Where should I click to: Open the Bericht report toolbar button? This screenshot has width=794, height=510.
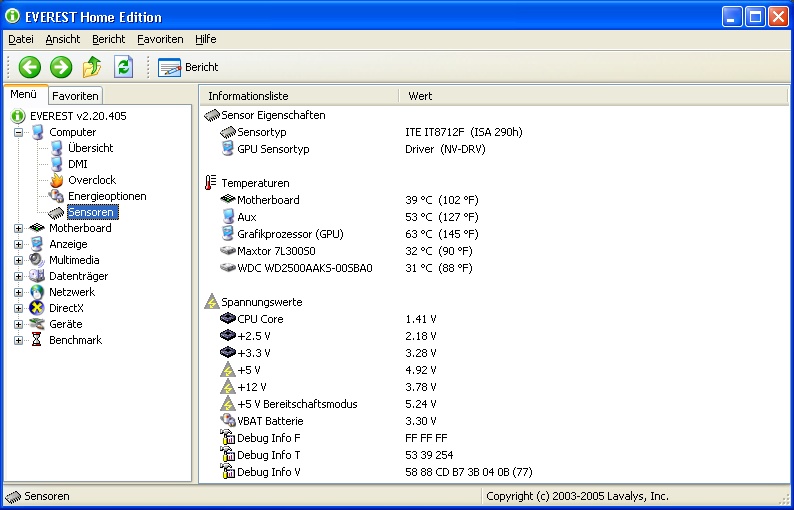(x=188, y=67)
